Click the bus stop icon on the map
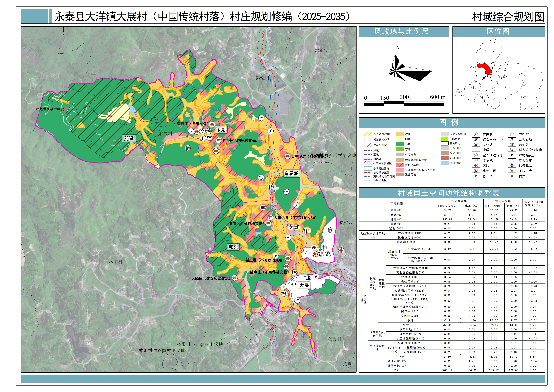 (314, 247)
